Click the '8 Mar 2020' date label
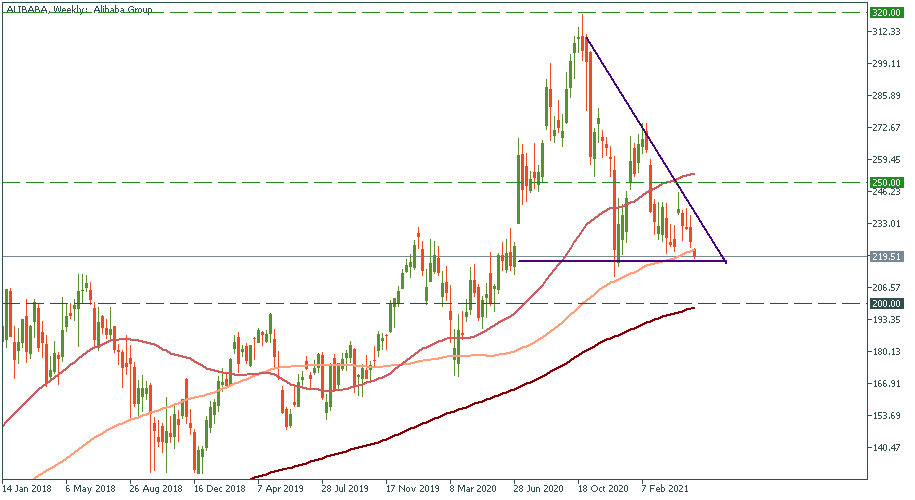Screen dimensions: 915x500 (472, 489)
